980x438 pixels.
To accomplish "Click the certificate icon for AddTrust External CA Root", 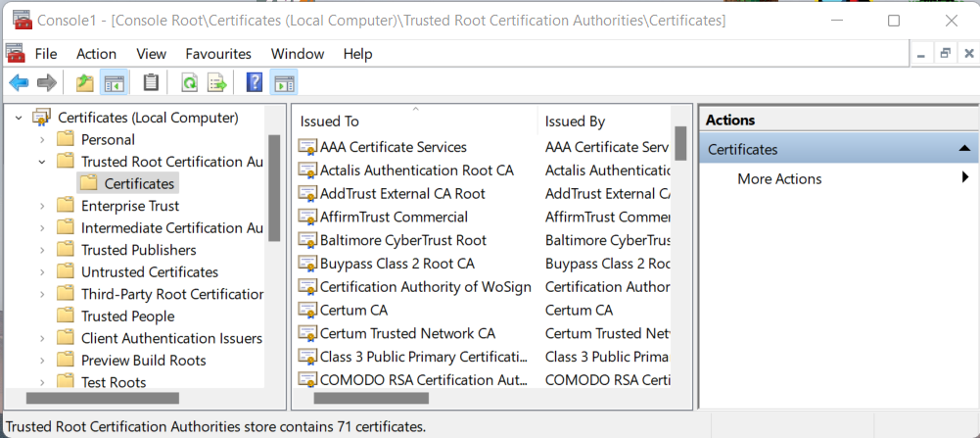I will (x=306, y=193).
